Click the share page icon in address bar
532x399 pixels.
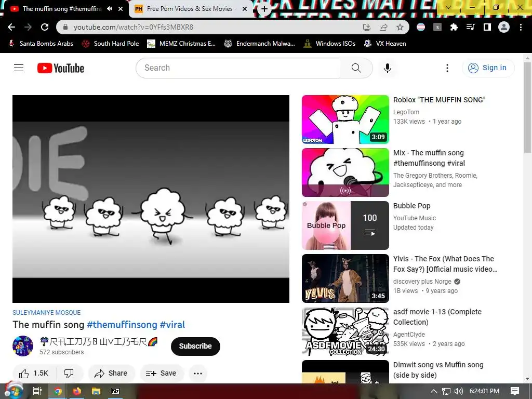click(x=383, y=27)
